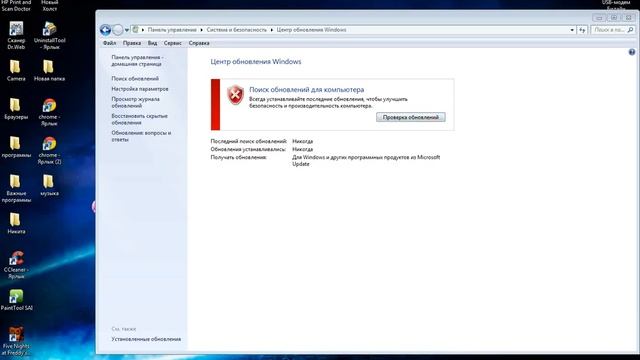Open the Важные программы folder

click(x=16, y=188)
